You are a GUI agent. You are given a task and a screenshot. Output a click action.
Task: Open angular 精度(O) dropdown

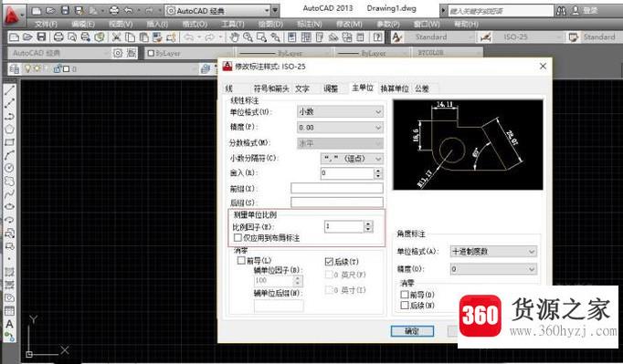[493, 269]
